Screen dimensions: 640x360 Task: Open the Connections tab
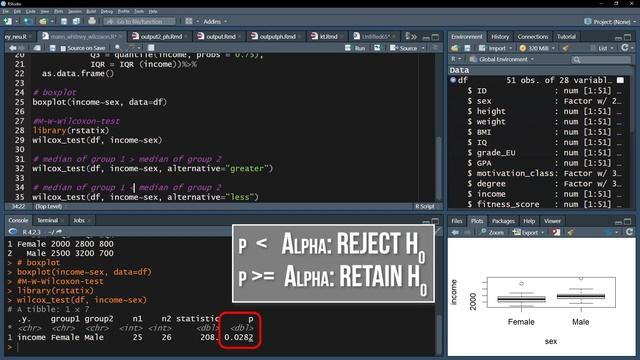[533, 37]
